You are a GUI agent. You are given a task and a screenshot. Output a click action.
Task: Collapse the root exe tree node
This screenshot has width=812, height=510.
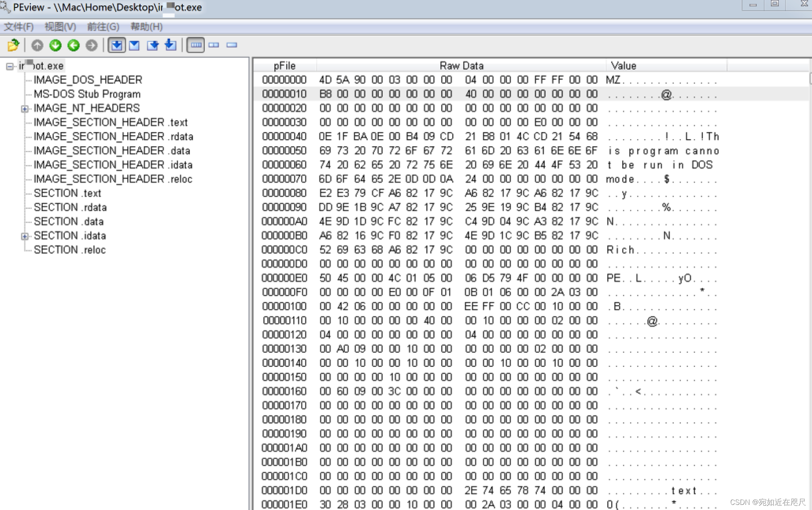coord(9,66)
